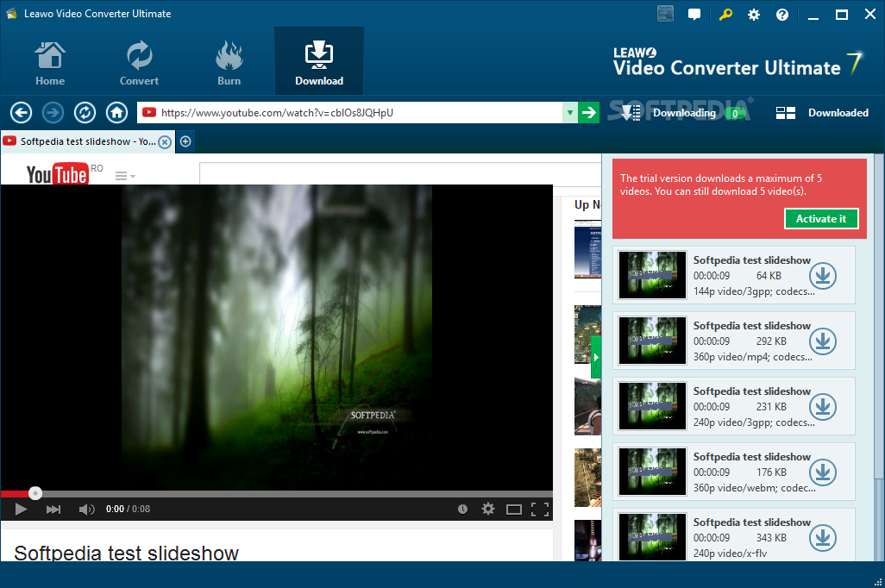Image resolution: width=885 pixels, height=588 pixels.
Task: Select the 231 KB video thumbnail
Action: tap(652, 406)
